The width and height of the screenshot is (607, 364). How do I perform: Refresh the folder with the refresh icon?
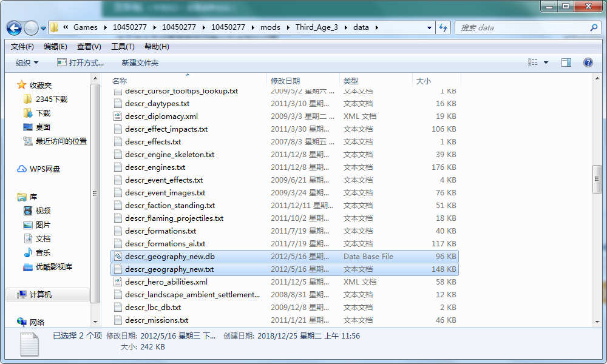pyautogui.click(x=443, y=27)
